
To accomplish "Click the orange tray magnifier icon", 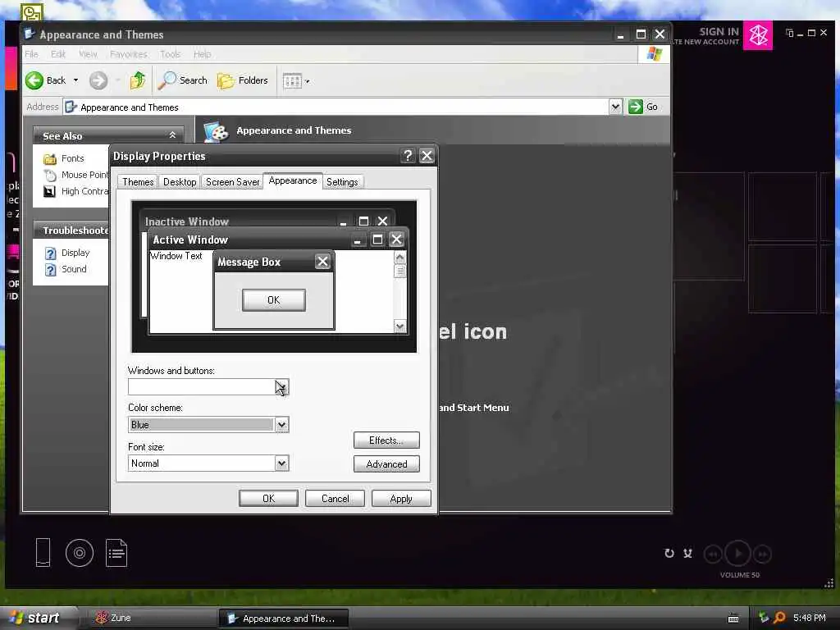I will coord(779,618).
